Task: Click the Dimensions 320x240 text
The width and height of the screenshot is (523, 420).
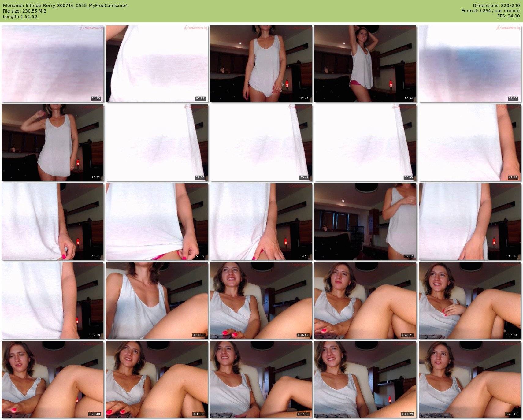Action: pos(496,6)
